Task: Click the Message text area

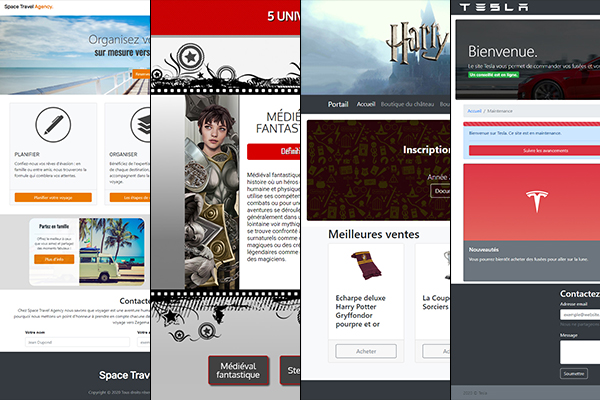Action: pos(580,352)
